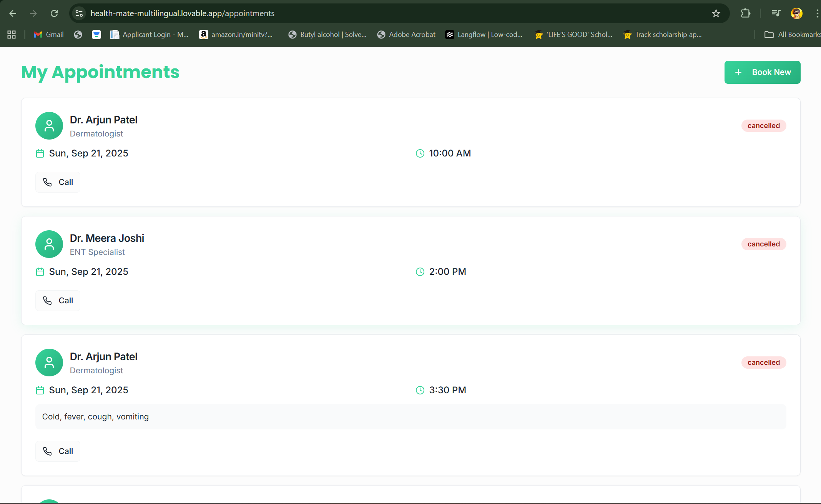This screenshot has height=504, width=821.
Task: Click the Book New appointment button
Action: pos(762,72)
